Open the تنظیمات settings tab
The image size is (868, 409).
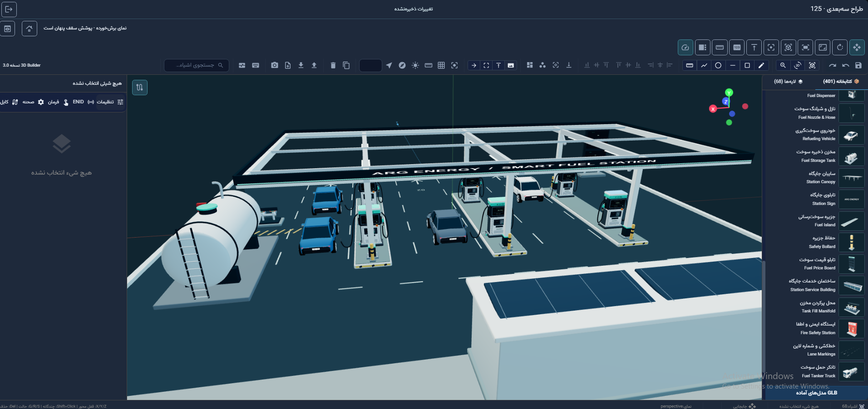pyautogui.click(x=109, y=102)
